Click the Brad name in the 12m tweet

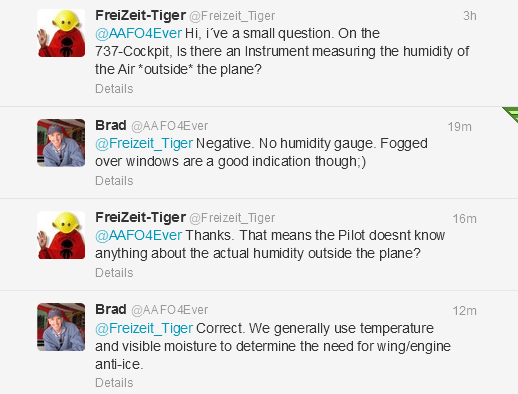pos(111,309)
